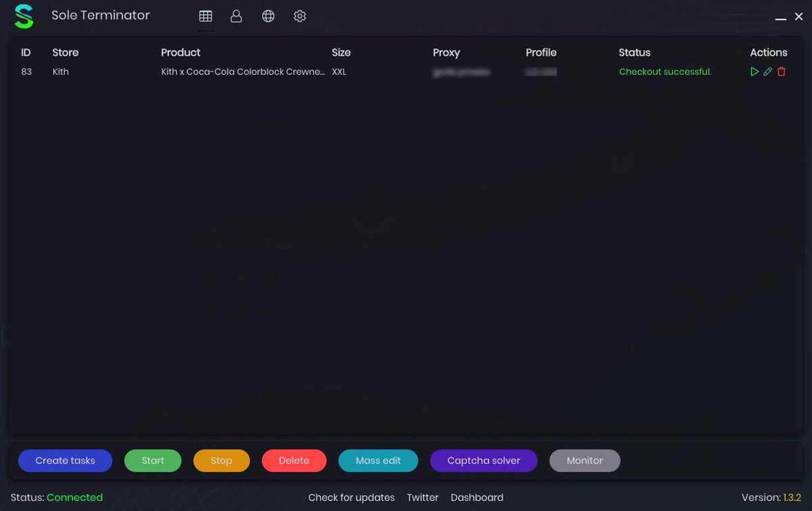Click the Size column header
Screen dimensions: 812x511
341,52
